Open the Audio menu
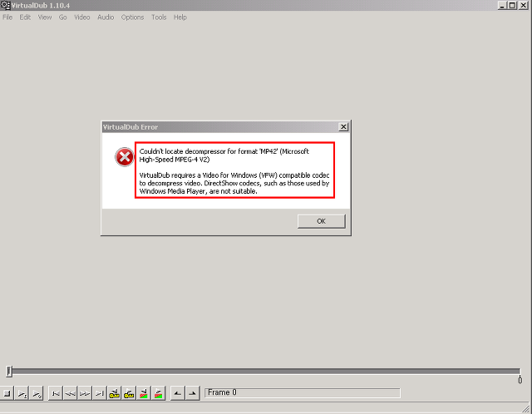This screenshot has height=414, width=532. 106,17
